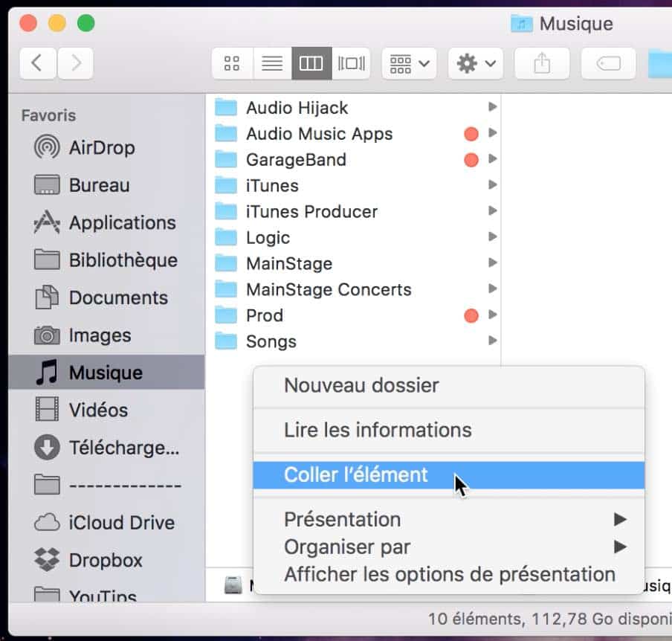Expand Logic with its arrow
This screenshot has height=641, width=672.
click(493, 236)
